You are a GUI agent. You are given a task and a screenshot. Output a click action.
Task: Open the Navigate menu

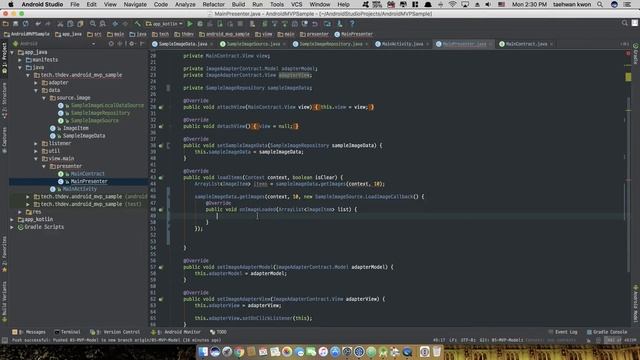click(x=135, y=4)
